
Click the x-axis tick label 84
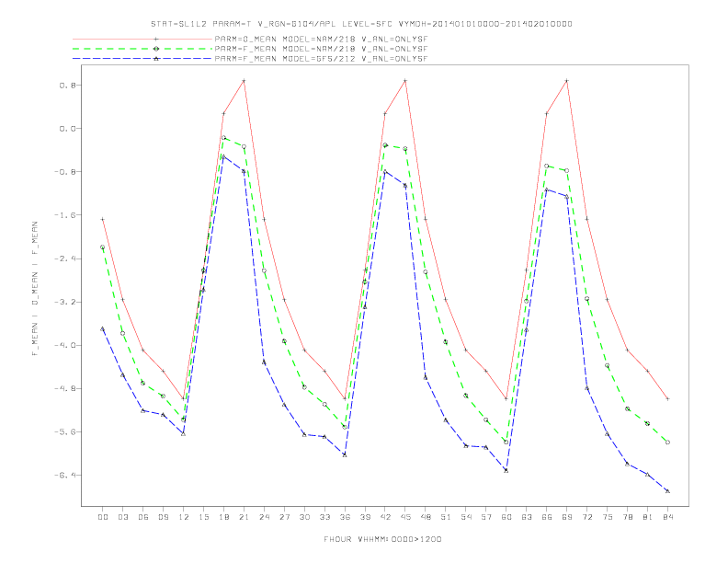(x=668, y=517)
